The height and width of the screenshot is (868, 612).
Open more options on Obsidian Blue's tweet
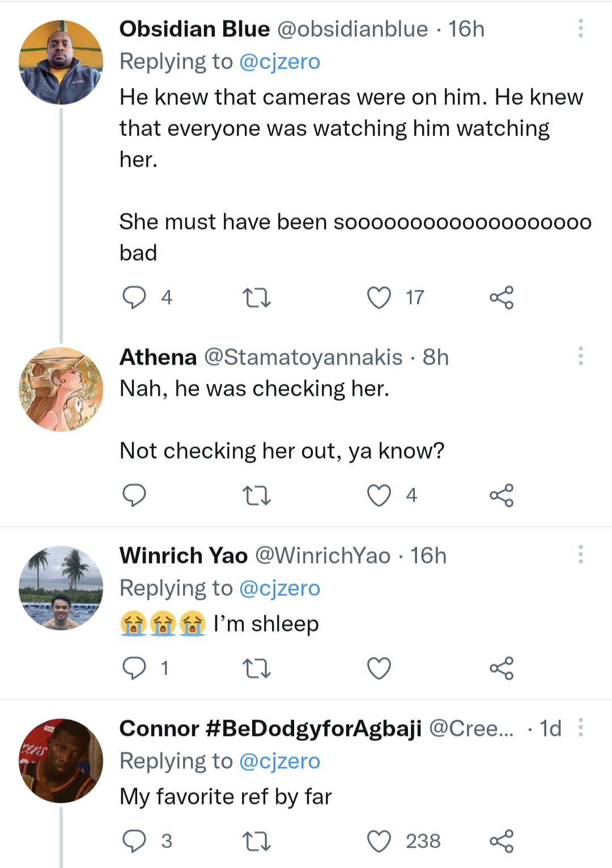(580, 28)
